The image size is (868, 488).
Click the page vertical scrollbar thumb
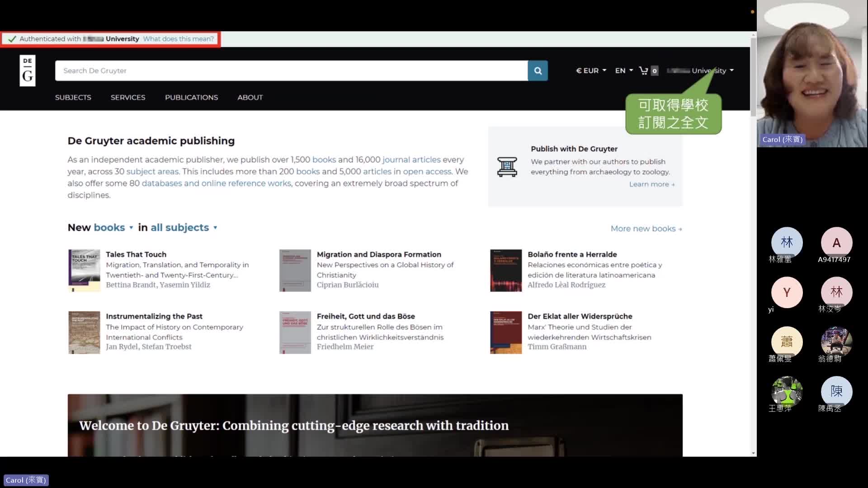pos(753,77)
